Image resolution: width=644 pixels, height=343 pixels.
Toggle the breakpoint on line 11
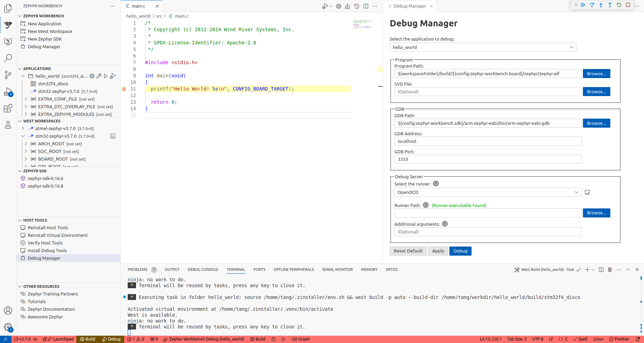[124, 89]
